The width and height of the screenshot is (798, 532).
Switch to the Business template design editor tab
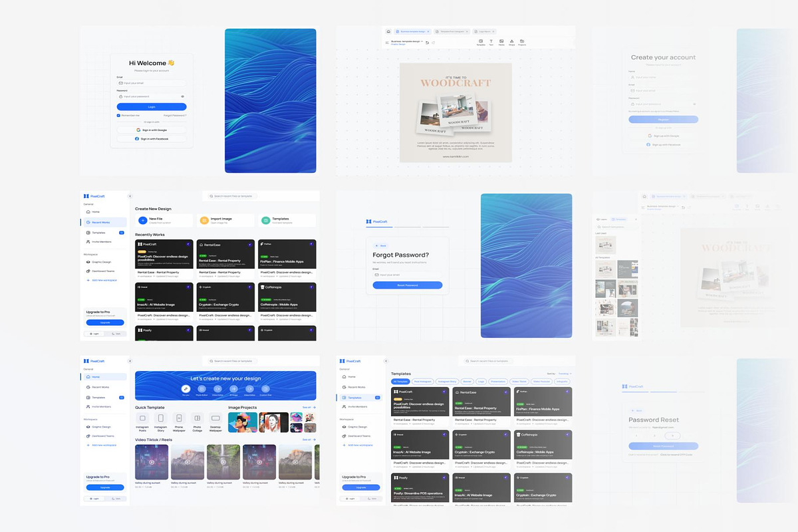click(412, 31)
